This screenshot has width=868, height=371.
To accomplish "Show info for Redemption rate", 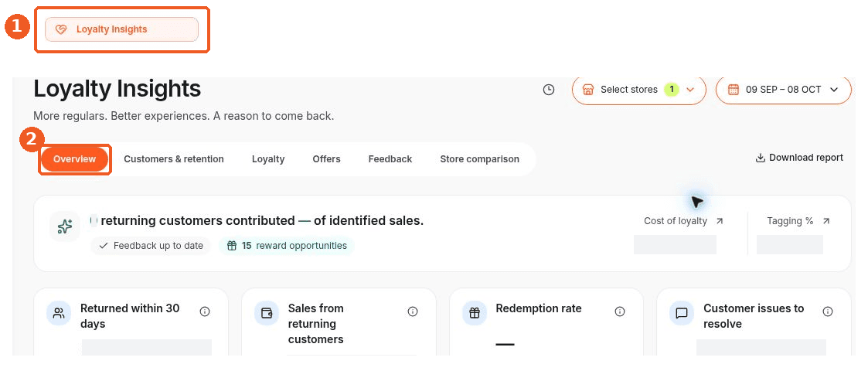I will coord(620,311).
